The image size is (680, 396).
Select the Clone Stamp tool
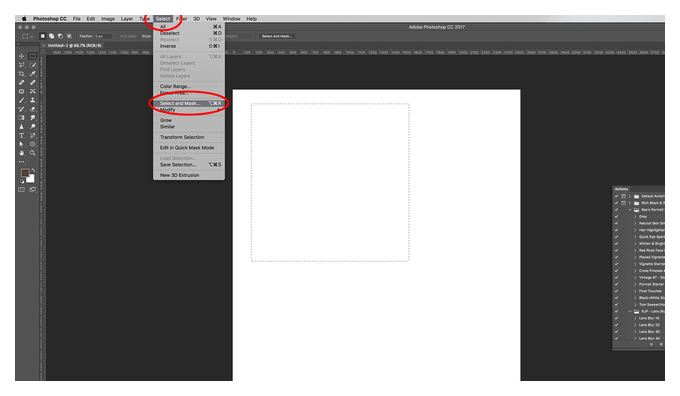point(33,100)
